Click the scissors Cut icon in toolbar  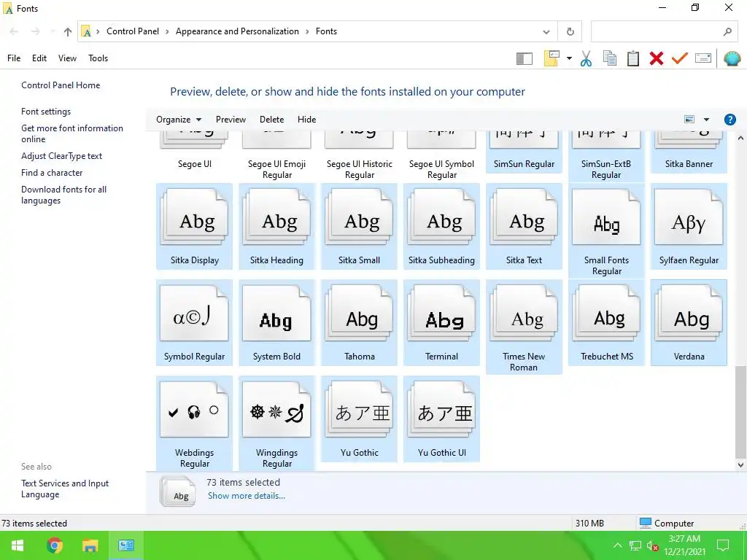tap(586, 58)
